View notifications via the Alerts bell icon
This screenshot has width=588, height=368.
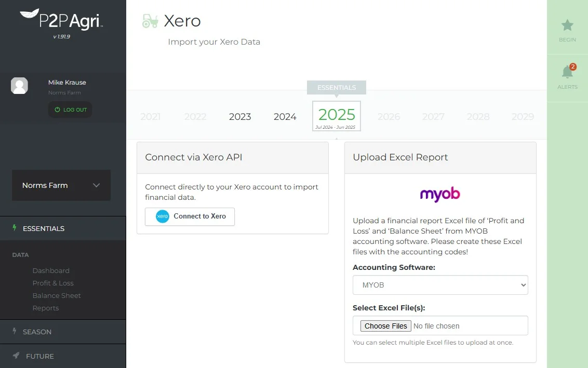(567, 73)
